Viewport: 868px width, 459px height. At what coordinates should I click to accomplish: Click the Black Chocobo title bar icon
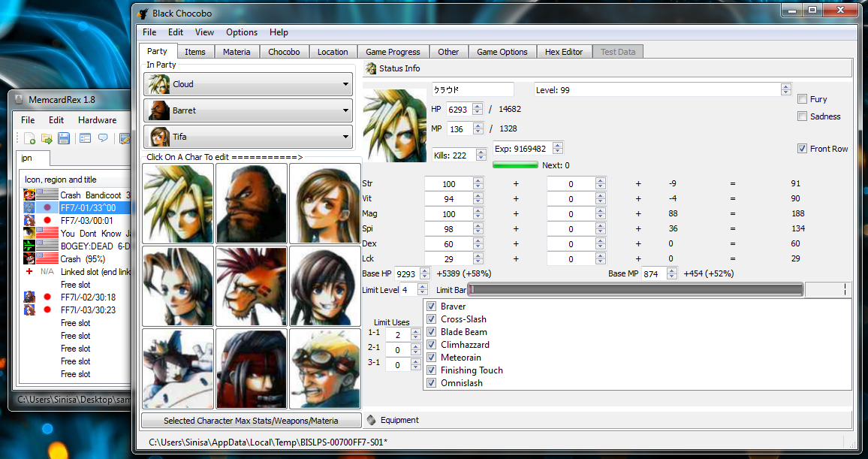click(x=143, y=14)
